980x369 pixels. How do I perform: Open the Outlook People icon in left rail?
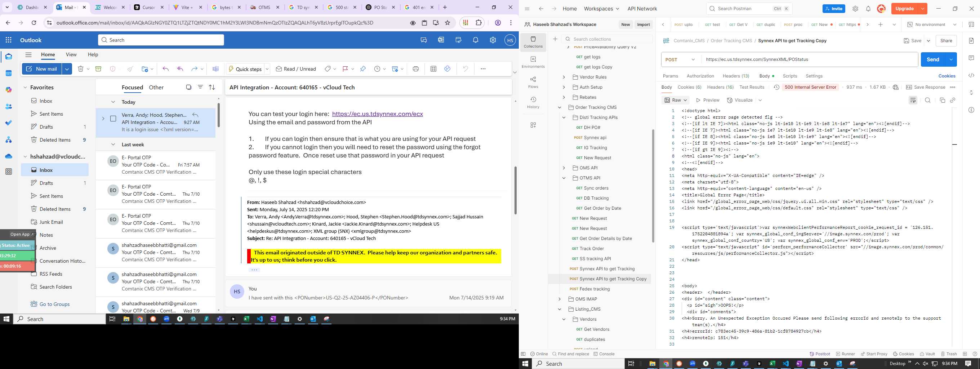(x=8, y=107)
